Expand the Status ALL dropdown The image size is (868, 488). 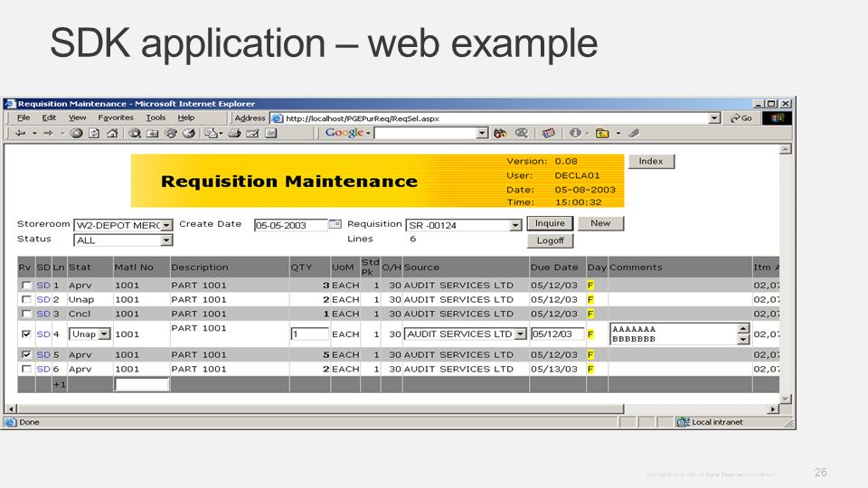coord(166,240)
